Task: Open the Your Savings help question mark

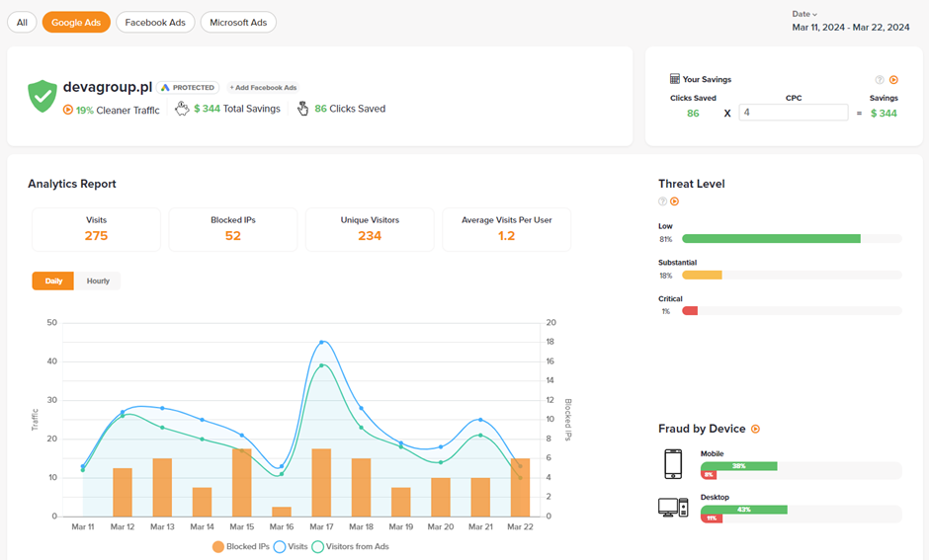Action: tap(880, 80)
